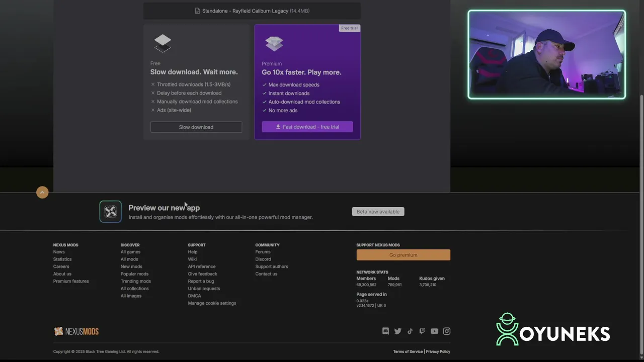Click the Max download speeds text

294,84
